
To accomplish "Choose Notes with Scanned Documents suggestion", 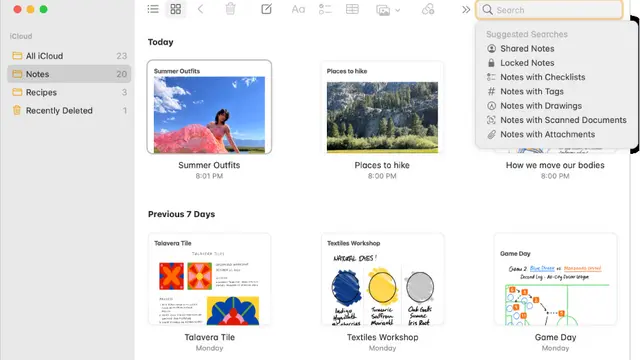I will [x=556, y=120].
